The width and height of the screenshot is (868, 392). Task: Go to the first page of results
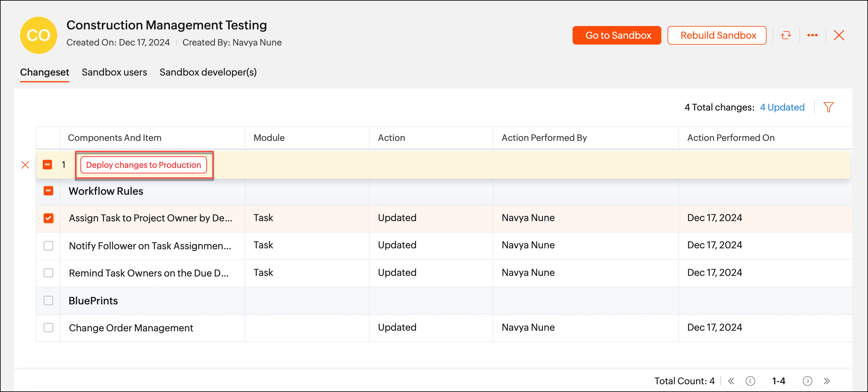coord(731,381)
